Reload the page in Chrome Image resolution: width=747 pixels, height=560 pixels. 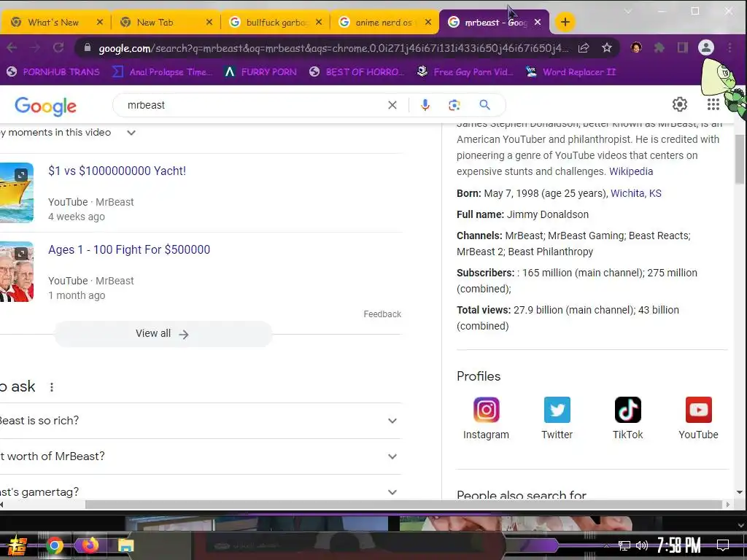[x=58, y=47]
